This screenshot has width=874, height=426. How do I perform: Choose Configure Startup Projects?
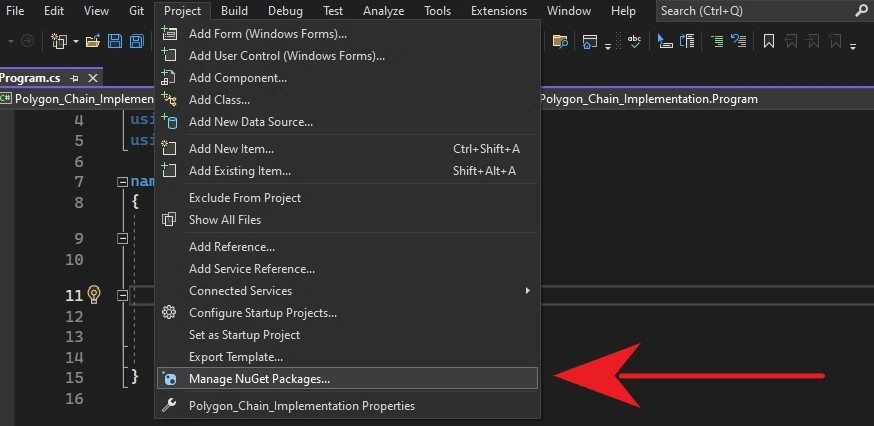pos(347,313)
